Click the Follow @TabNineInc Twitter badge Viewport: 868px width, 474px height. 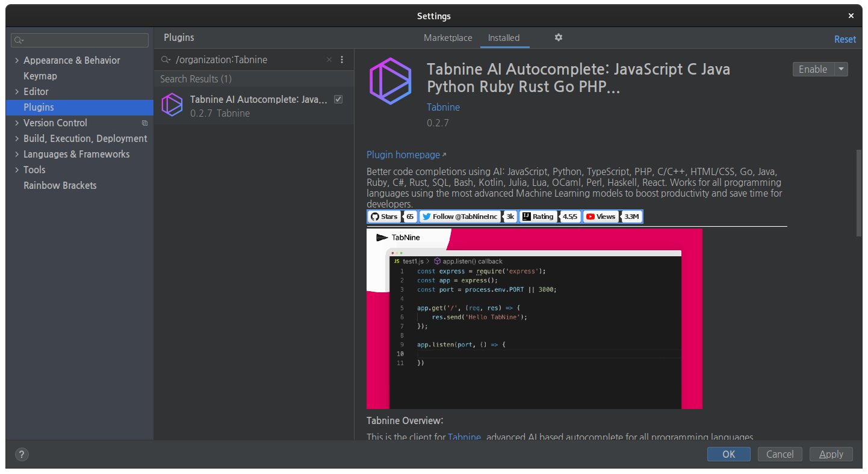[x=468, y=217]
